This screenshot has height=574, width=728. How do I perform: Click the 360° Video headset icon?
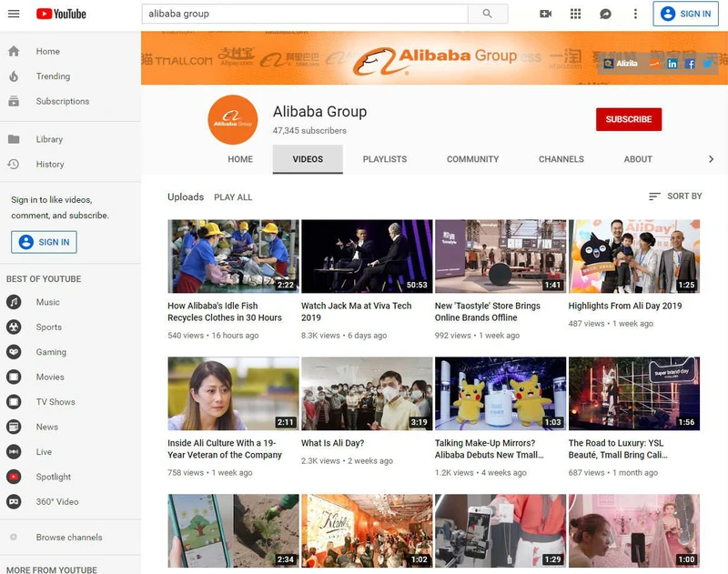coord(14,501)
